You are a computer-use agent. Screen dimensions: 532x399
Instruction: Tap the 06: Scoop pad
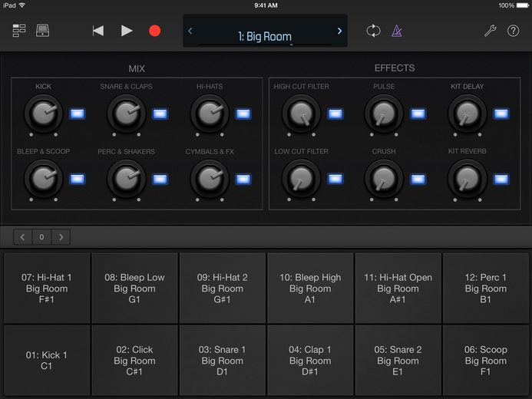point(485,361)
